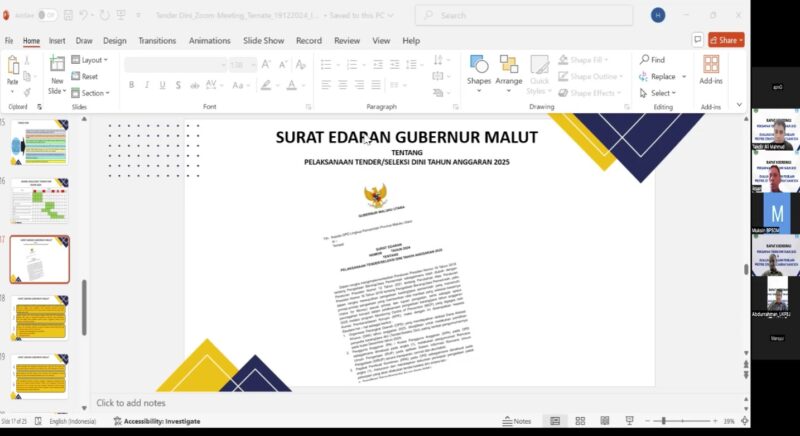Click in the Search box
This screenshot has height=436, width=800.
coord(524,15)
